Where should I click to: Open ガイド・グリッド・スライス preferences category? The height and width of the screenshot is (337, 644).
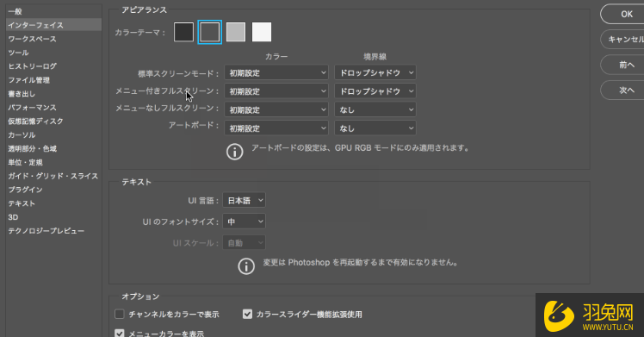coord(53,176)
